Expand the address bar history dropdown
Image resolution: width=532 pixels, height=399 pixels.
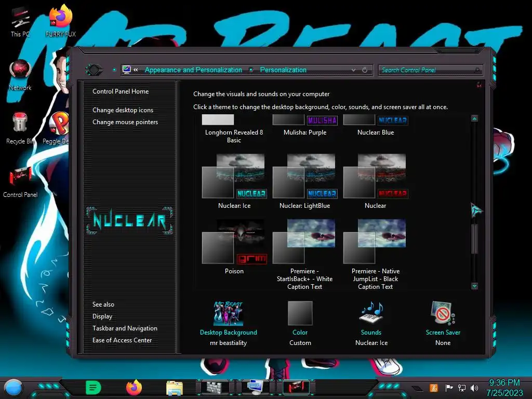pos(353,70)
